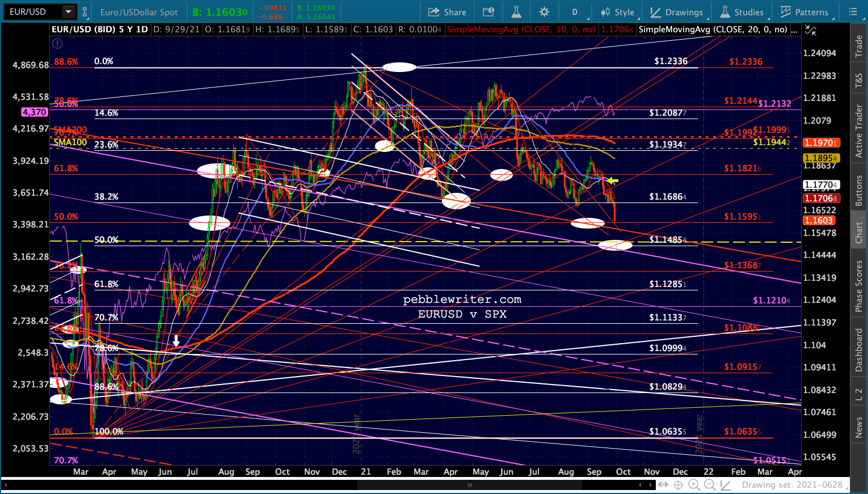This screenshot has width=868, height=494.
Task: Open the T&S side tab
Action: point(858,82)
